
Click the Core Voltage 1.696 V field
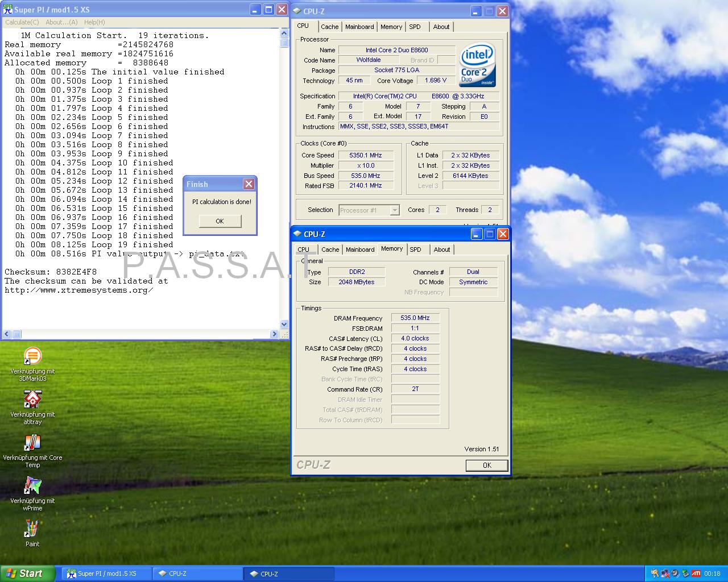(x=436, y=80)
